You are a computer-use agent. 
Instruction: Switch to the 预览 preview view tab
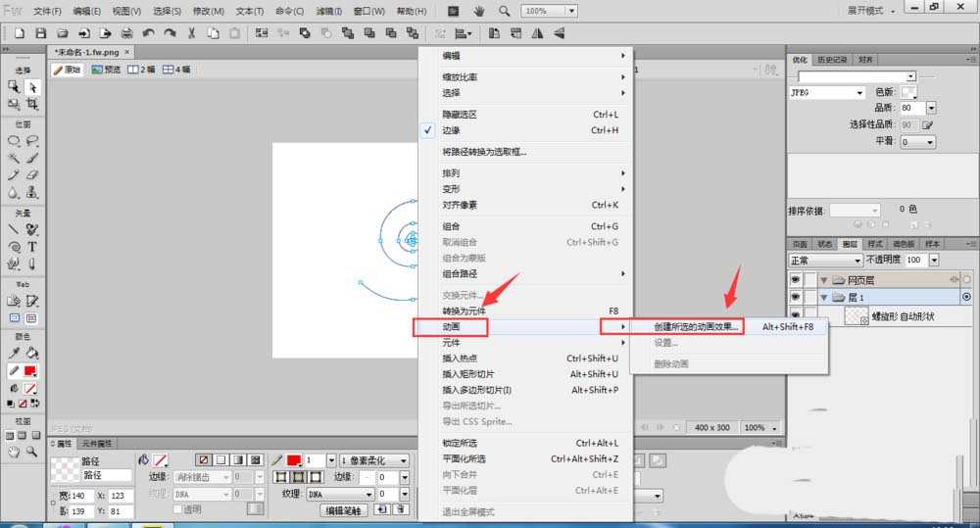(x=106, y=70)
